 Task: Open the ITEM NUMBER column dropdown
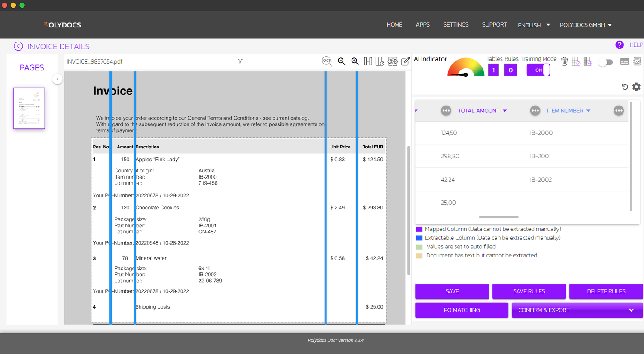pyautogui.click(x=588, y=110)
